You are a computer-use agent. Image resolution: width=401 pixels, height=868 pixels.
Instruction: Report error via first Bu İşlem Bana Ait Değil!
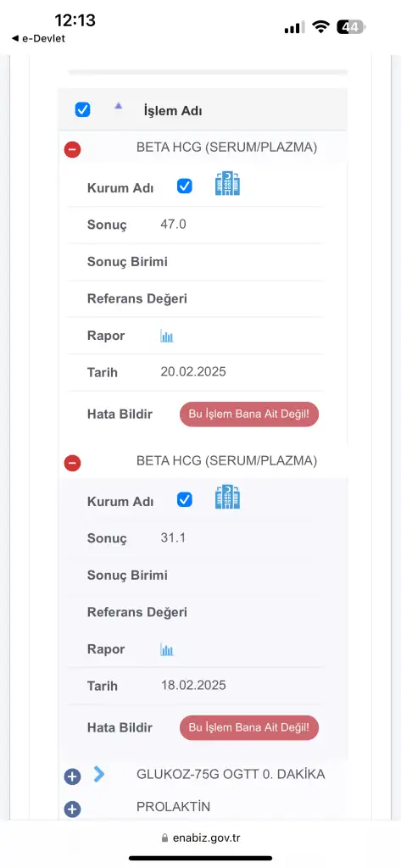[x=249, y=414]
